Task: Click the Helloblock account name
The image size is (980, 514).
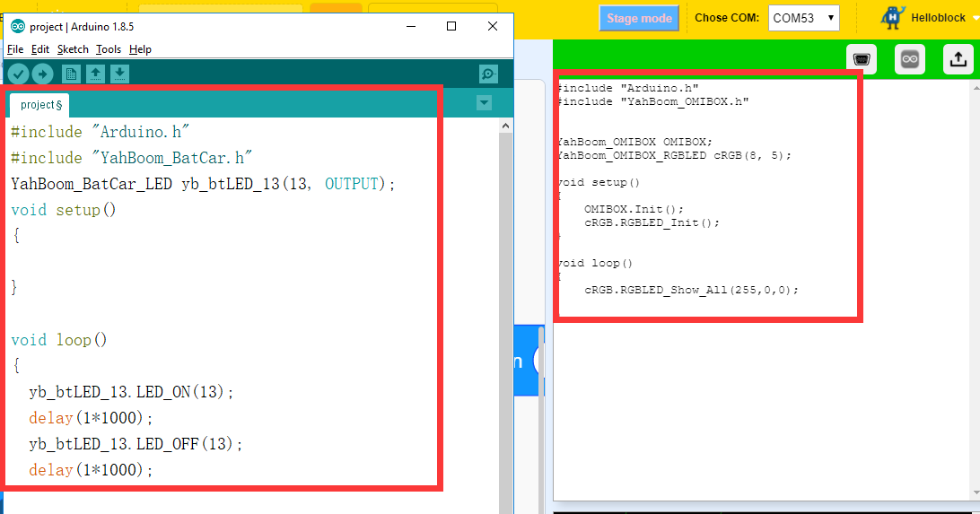Action: [x=938, y=17]
